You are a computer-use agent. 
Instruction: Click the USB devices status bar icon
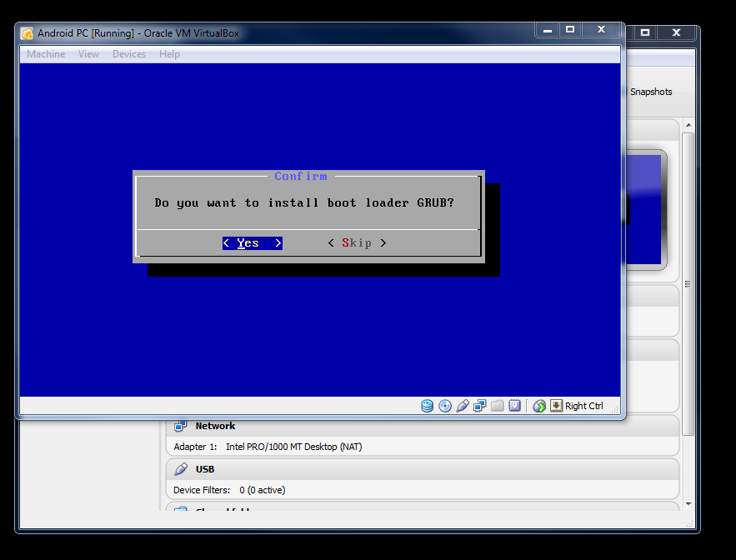click(463, 406)
